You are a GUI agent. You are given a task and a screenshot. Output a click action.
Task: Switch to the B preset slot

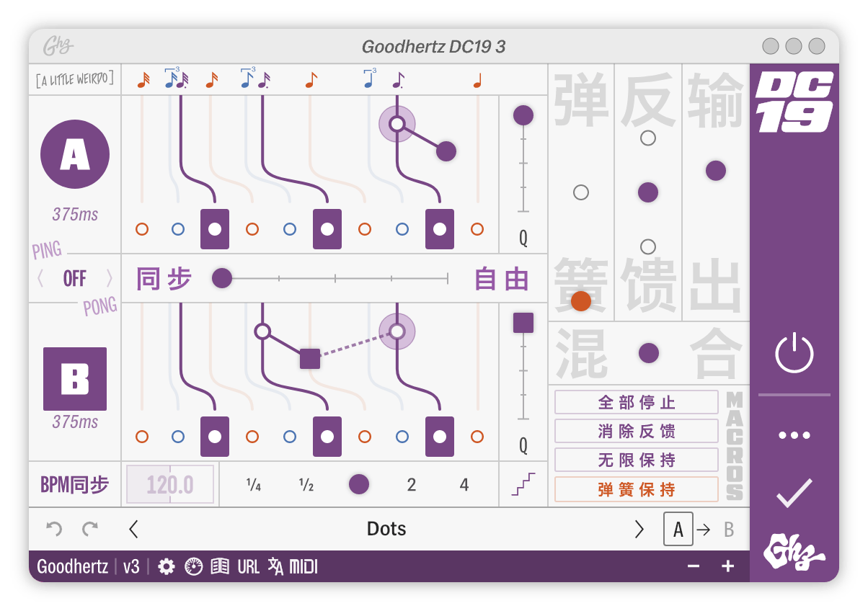728,529
